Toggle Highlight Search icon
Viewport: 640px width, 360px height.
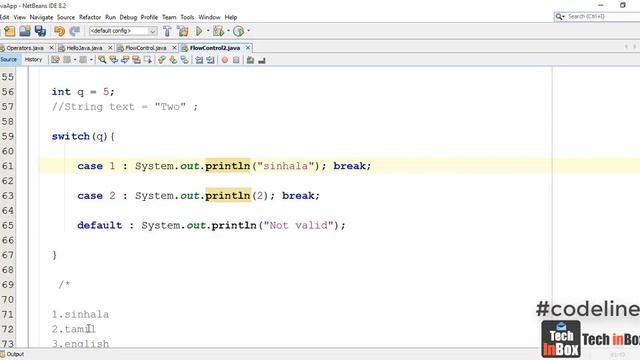point(136,60)
